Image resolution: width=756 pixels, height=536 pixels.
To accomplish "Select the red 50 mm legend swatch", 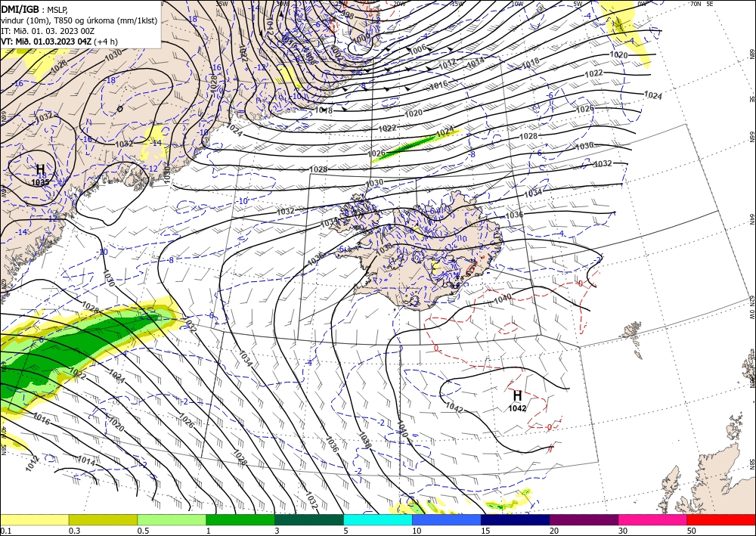I will point(721,519).
